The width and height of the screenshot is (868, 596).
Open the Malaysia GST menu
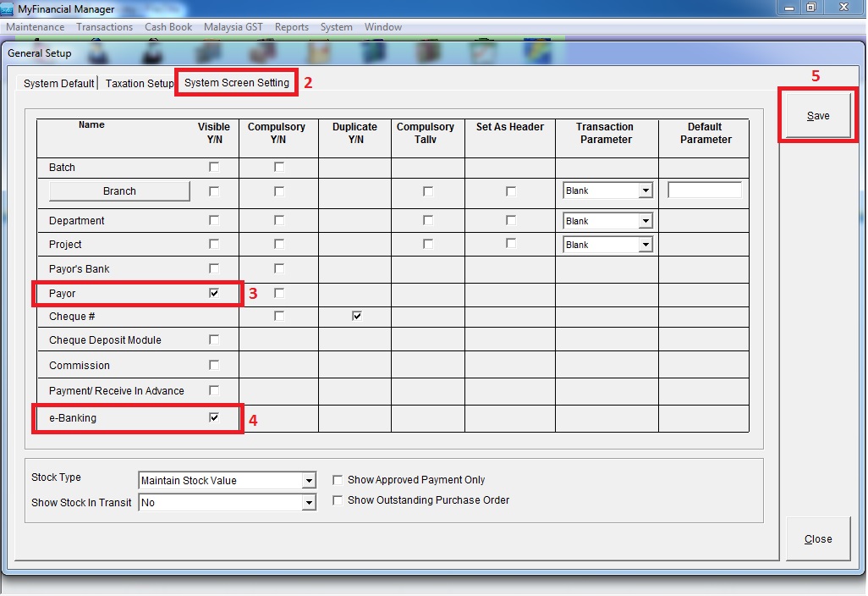pos(233,27)
